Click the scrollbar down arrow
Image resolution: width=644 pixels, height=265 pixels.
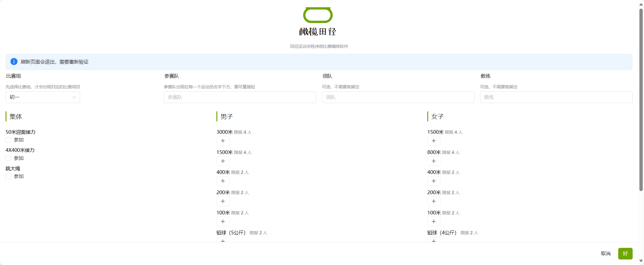[x=641, y=261]
